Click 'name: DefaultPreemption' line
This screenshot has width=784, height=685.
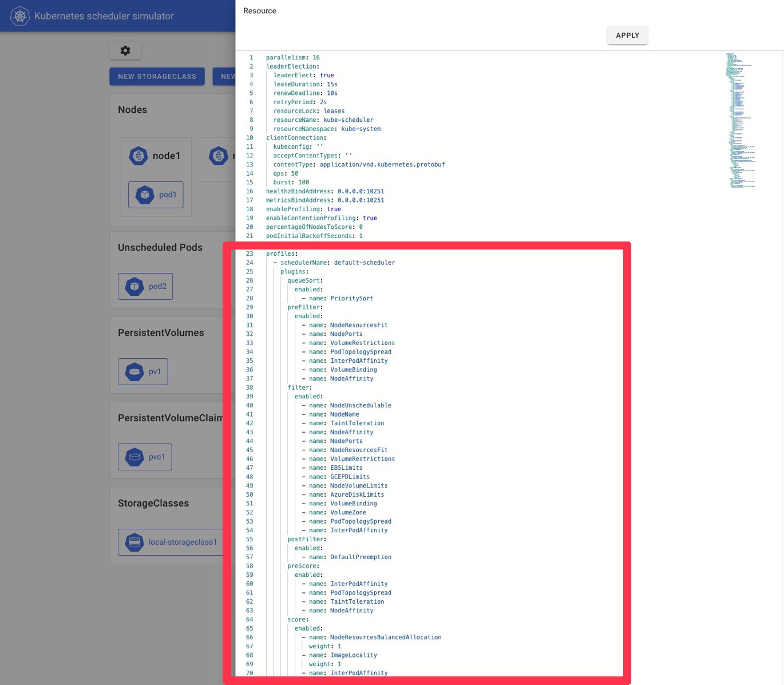347,557
